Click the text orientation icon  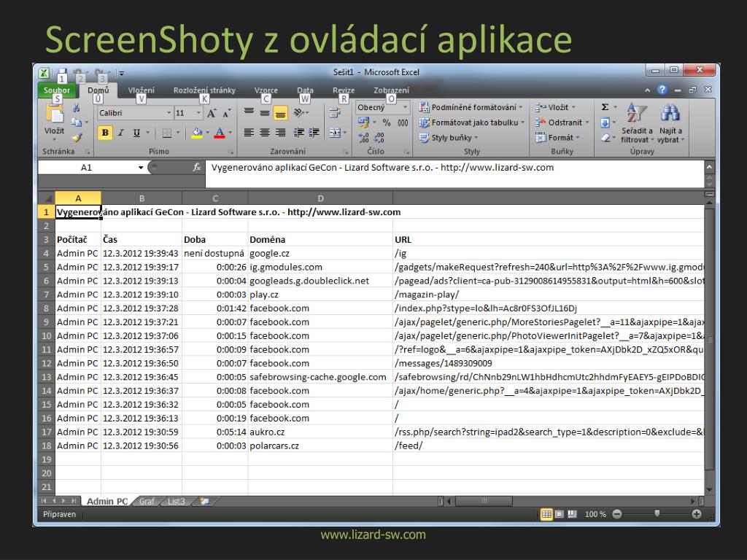point(298,112)
